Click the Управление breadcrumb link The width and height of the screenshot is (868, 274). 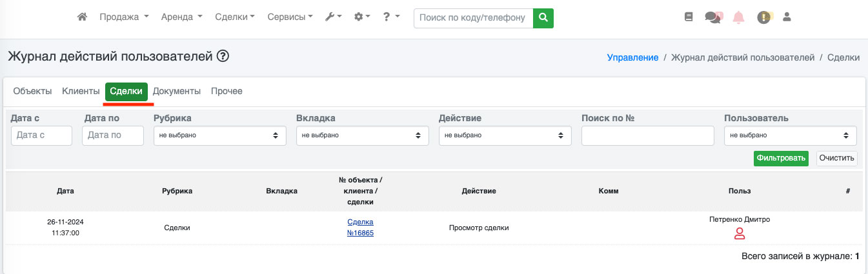pyautogui.click(x=632, y=57)
